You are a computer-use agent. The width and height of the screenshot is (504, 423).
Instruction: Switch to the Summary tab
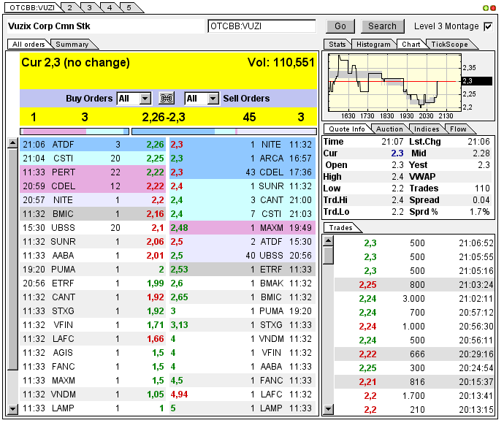[72, 45]
